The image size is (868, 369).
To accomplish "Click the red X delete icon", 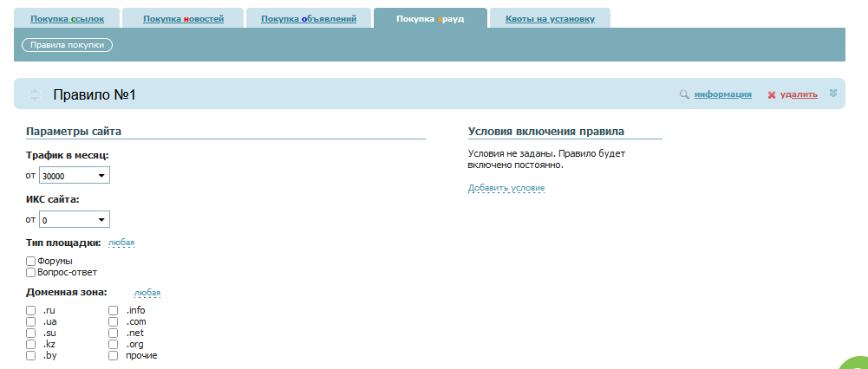I will (771, 94).
